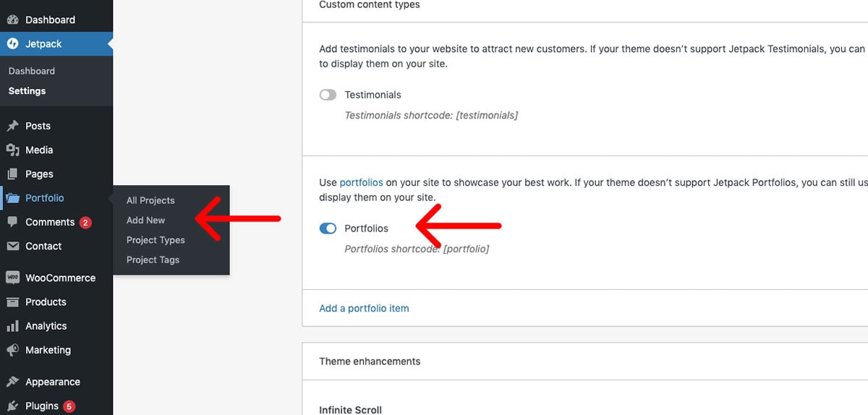The image size is (868, 415).
Task: Click the Dashboard gauge icon in sidebar
Action: point(12,20)
